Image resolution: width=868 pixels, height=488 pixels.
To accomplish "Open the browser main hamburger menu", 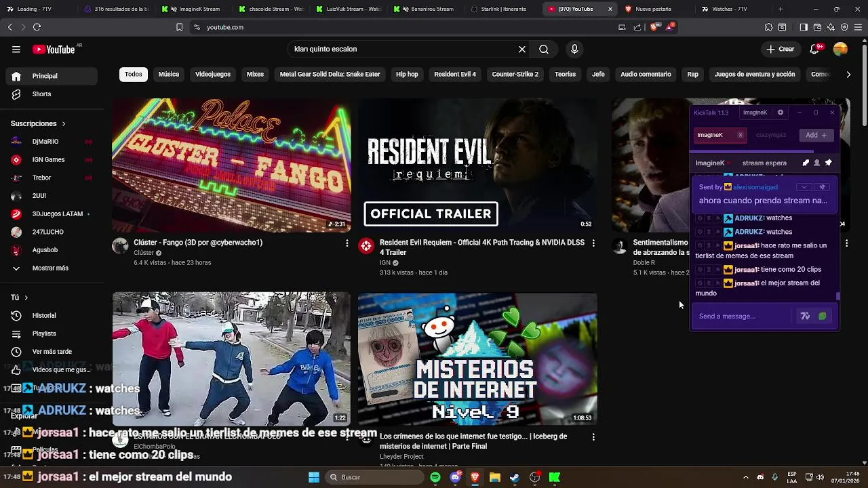I will pos(858,27).
